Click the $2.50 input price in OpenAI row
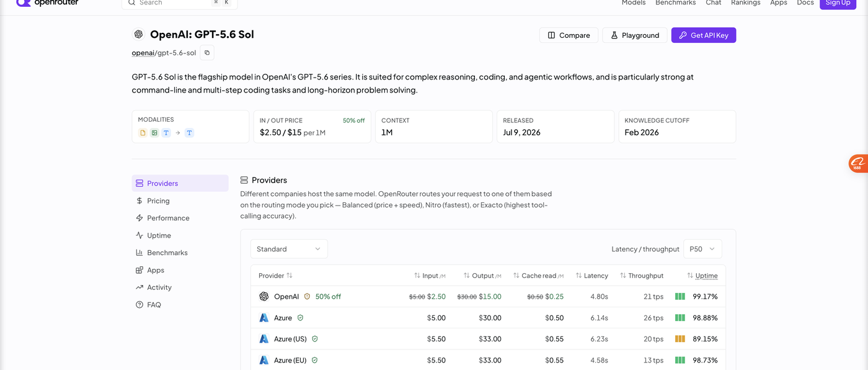The width and height of the screenshot is (868, 370). pos(436,297)
